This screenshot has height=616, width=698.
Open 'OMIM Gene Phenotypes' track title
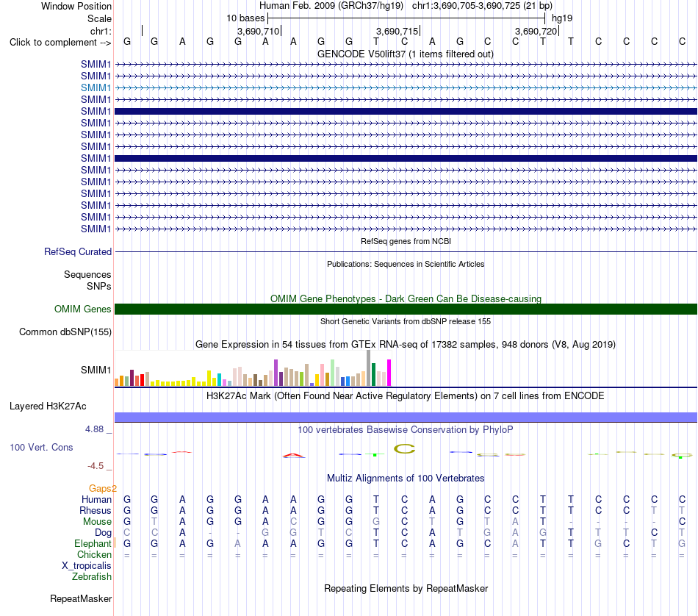pos(406,299)
